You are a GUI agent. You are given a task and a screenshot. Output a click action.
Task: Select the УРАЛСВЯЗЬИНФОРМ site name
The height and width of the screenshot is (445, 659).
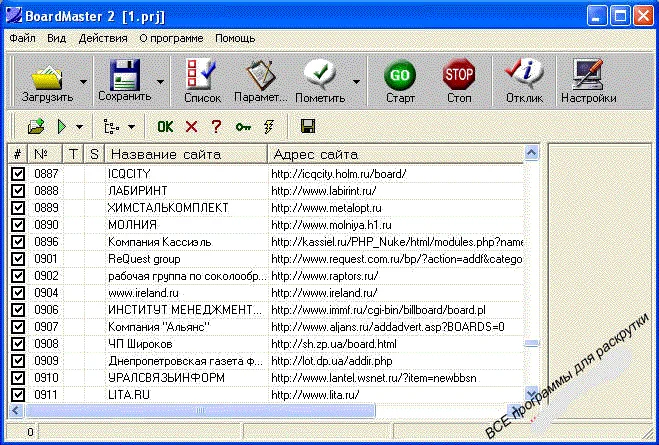[x=166, y=378]
